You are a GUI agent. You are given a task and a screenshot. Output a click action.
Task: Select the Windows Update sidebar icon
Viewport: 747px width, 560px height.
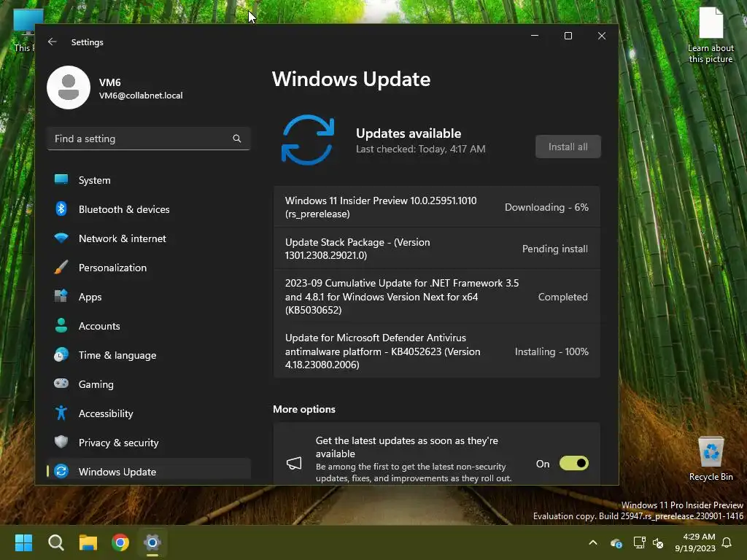tap(61, 472)
